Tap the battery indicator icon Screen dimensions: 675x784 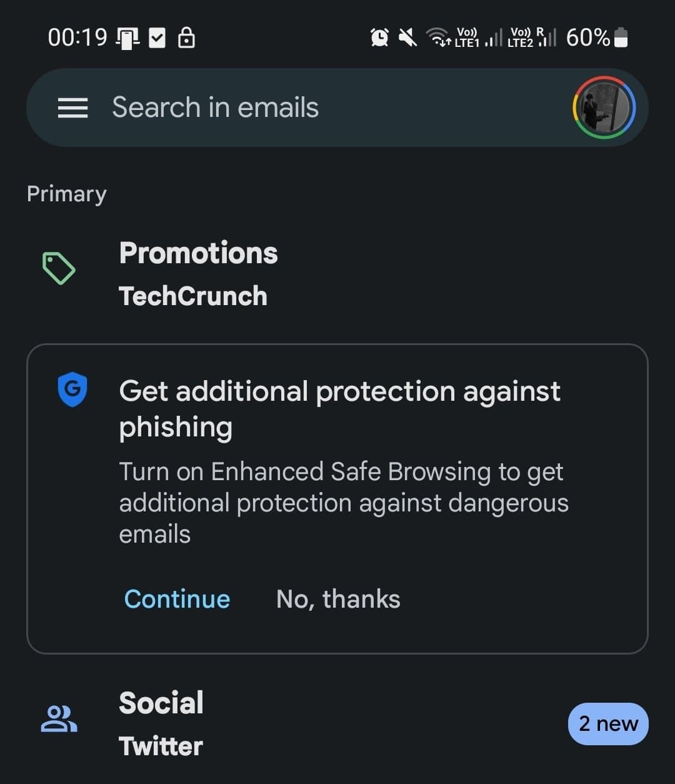[x=621, y=38]
